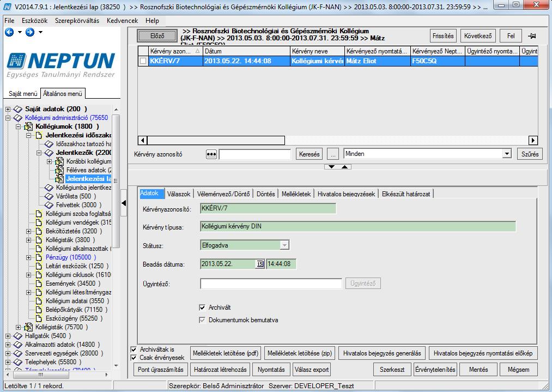Image resolution: width=552 pixels, height=392 pixels.
Task: Click the Keresés button
Action: (x=309, y=154)
